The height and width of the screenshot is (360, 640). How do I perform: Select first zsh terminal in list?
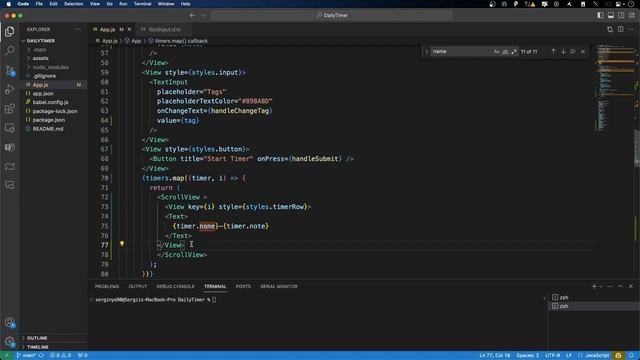(x=593, y=297)
